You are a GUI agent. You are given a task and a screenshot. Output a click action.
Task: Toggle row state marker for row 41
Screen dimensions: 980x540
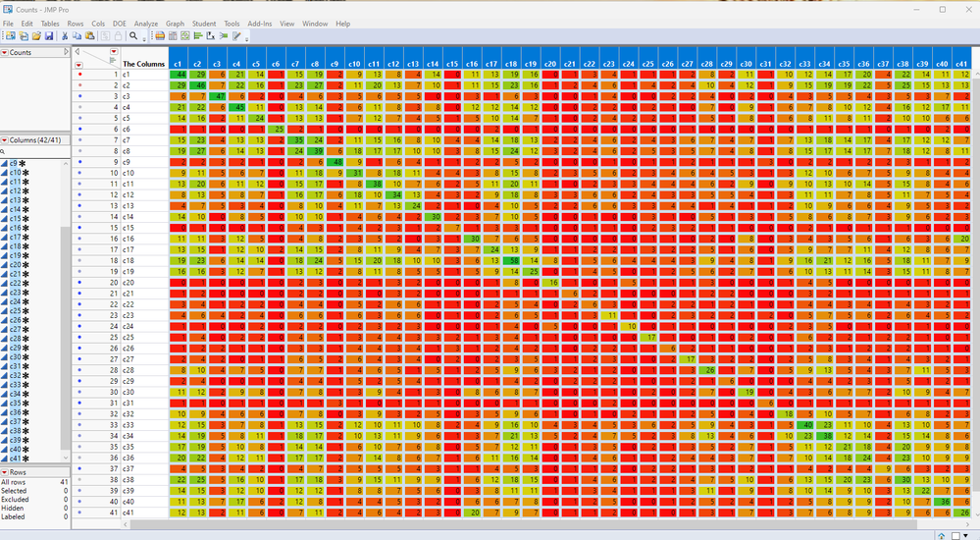(79, 513)
